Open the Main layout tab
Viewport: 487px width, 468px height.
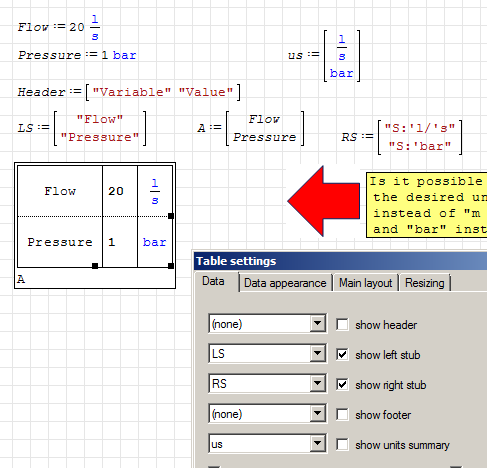[365, 283]
